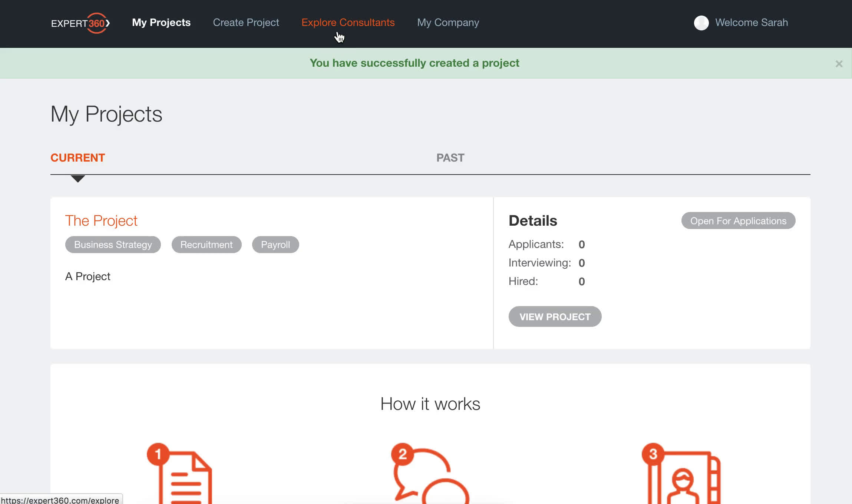852x504 pixels.
Task: Click VIEW PROJECT button for The Project
Action: pyautogui.click(x=554, y=317)
